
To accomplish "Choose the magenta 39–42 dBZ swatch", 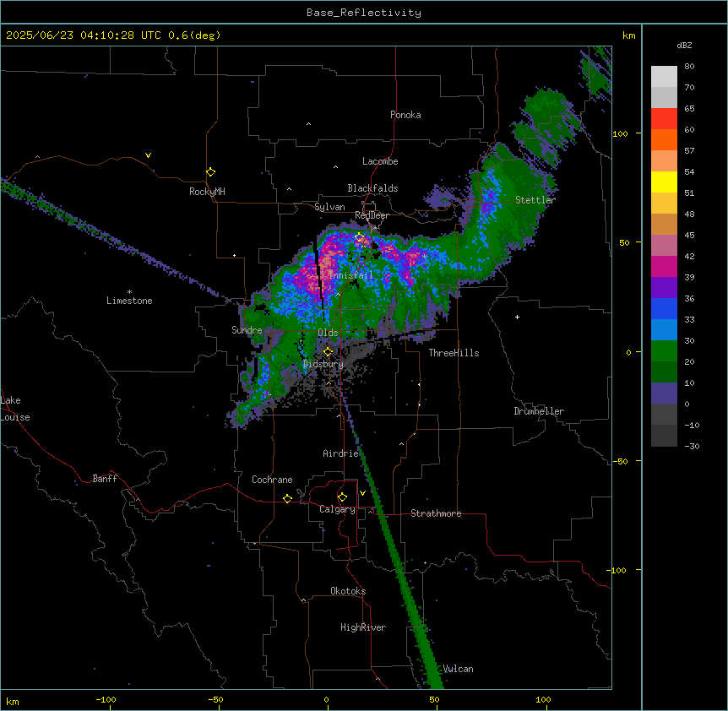I will tap(664, 266).
